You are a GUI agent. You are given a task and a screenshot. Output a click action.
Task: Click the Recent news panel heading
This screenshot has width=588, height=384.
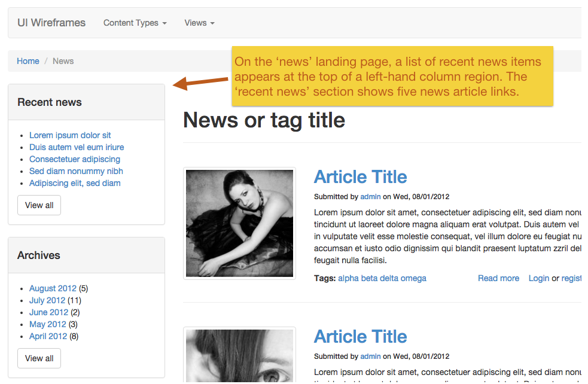click(x=50, y=102)
